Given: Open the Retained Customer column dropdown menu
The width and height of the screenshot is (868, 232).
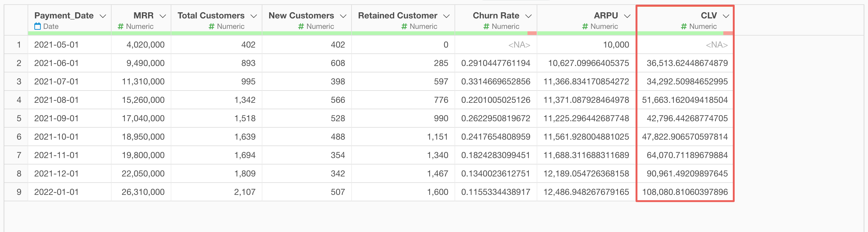Looking at the screenshot, I should click(447, 16).
